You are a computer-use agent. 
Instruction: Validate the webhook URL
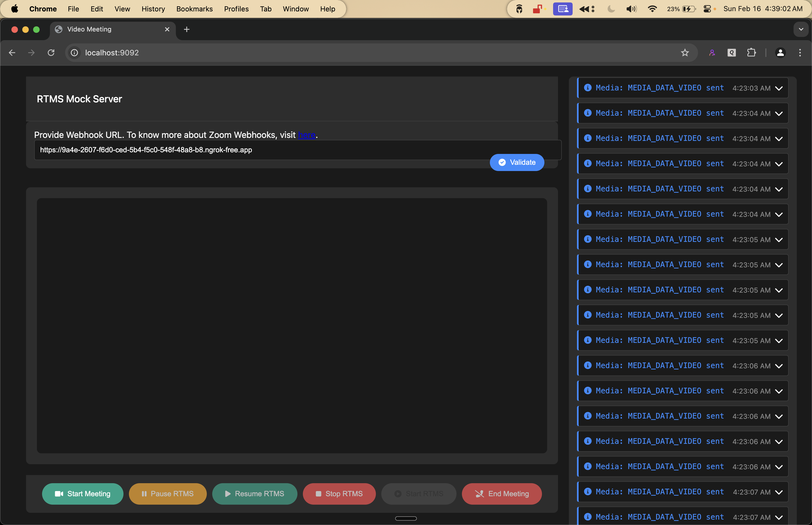click(516, 162)
